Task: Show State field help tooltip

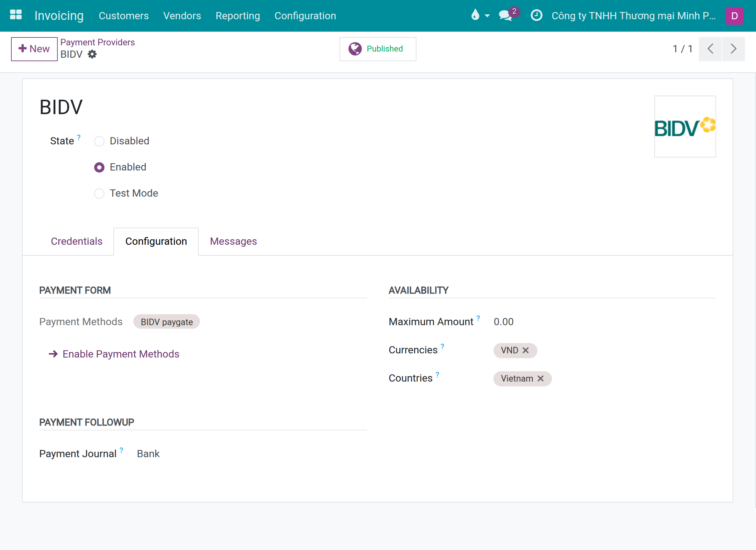Action: [x=79, y=137]
